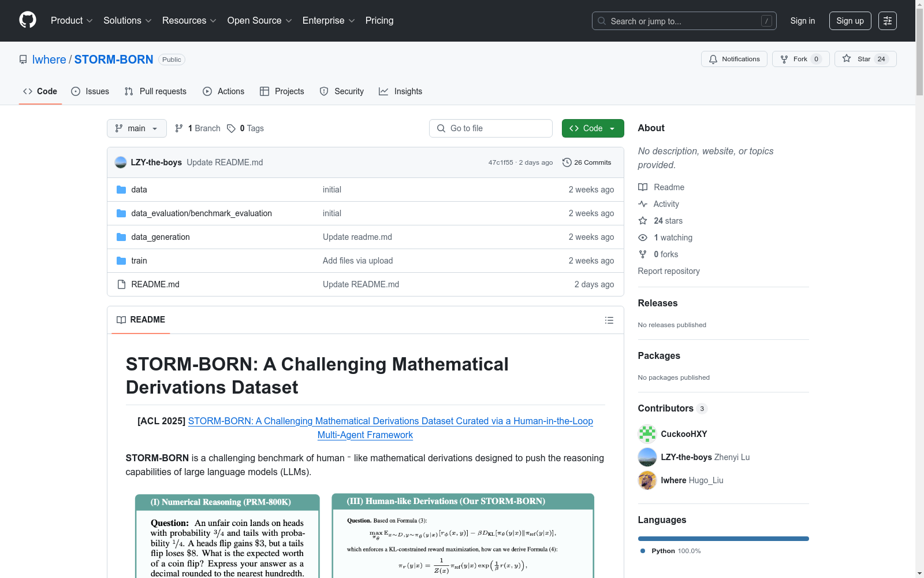The width and height of the screenshot is (924, 578).
Task: Click the LZY-the-boys commit avatar
Action: tap(121, 162)
